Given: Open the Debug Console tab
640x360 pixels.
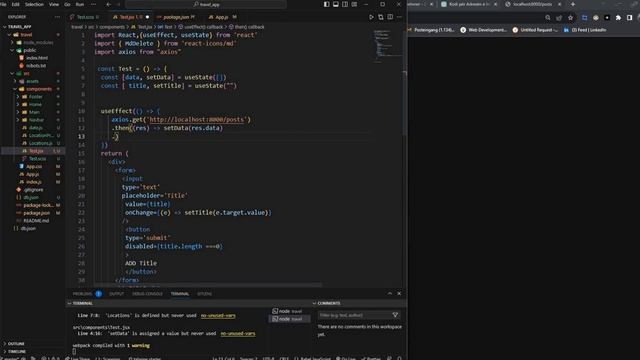Looking at the screenshot, I should coord(147,294).
